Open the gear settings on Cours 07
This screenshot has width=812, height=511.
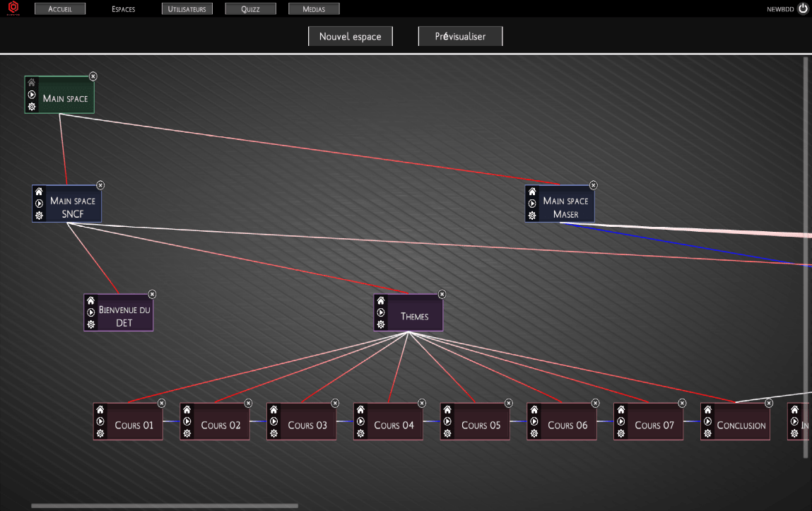[620, 433]
